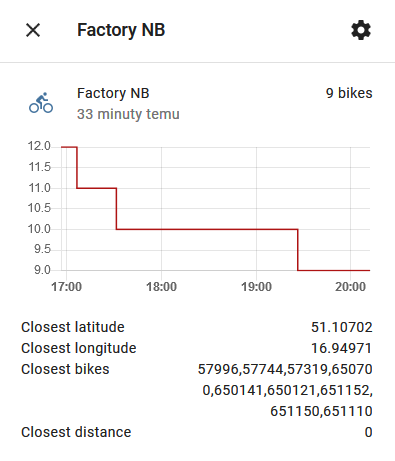Click the blue cyclist entity icon
The width and height of the screenshot is (395, 461).
click(x=41, y=103)
